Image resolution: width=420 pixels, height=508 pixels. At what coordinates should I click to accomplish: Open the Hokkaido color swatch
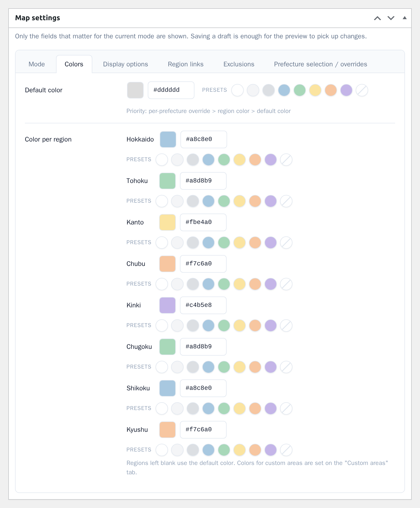[168, 139]
